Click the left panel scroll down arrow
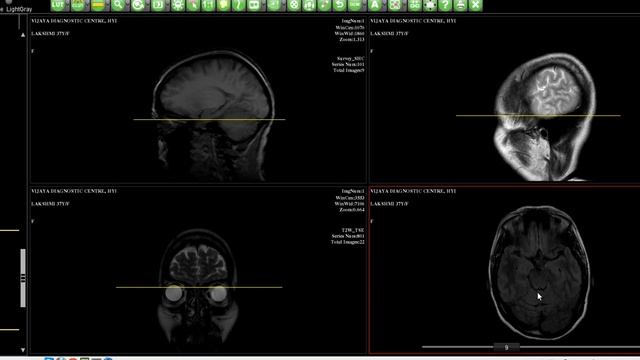640x360 pixels. pyautogui.click(x=23, y=350)
